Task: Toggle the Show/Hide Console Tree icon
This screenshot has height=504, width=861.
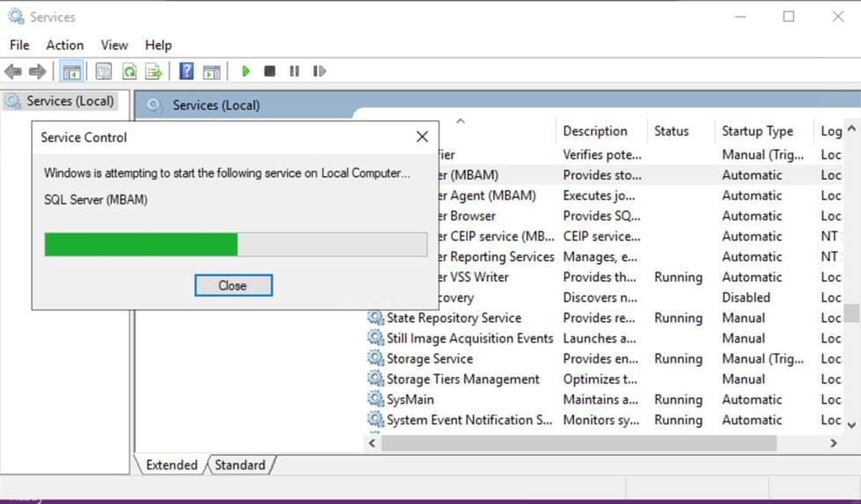Action: pos(71,71)
